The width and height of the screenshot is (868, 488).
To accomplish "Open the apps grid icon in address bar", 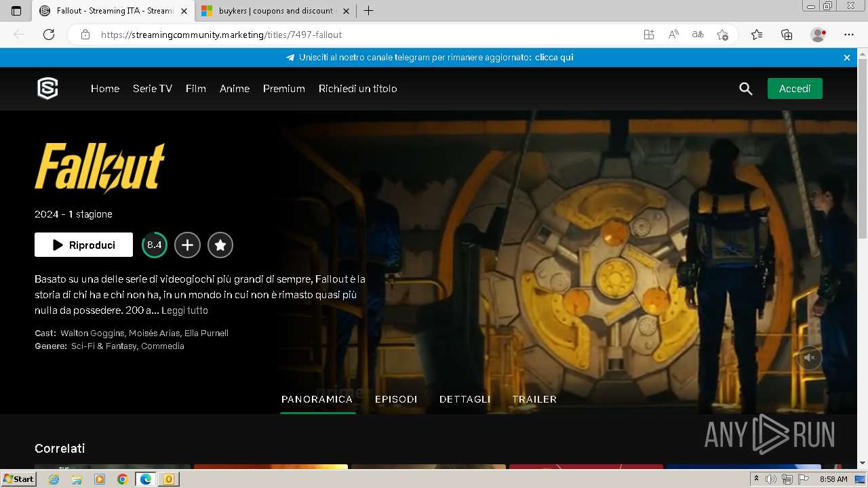I will [x=649, y=35].
